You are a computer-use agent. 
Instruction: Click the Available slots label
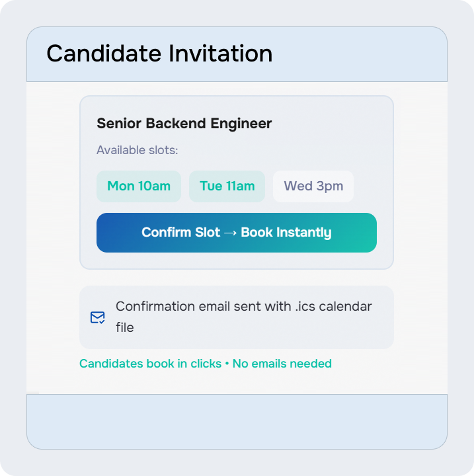point(138,150)
